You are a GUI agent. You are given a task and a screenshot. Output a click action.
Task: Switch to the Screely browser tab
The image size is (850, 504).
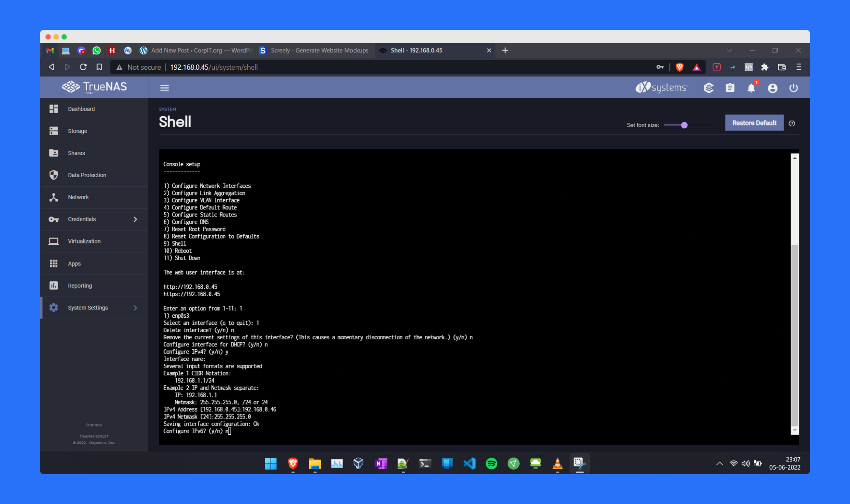tap(314, 50)
